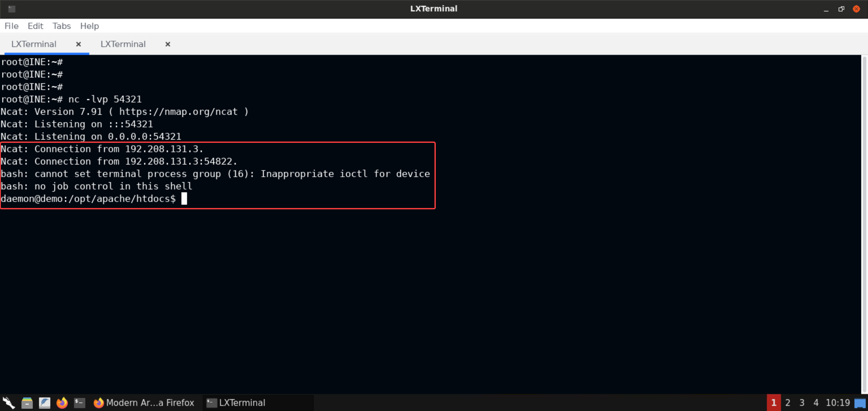This screenshot has width=868, height=411.
Task: Switch to workspace 1
Action: pyautogui.click(x=774, y=402)
